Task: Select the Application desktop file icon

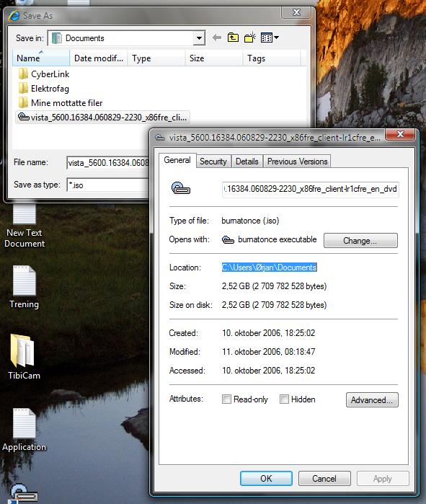Action: [24, 430]
